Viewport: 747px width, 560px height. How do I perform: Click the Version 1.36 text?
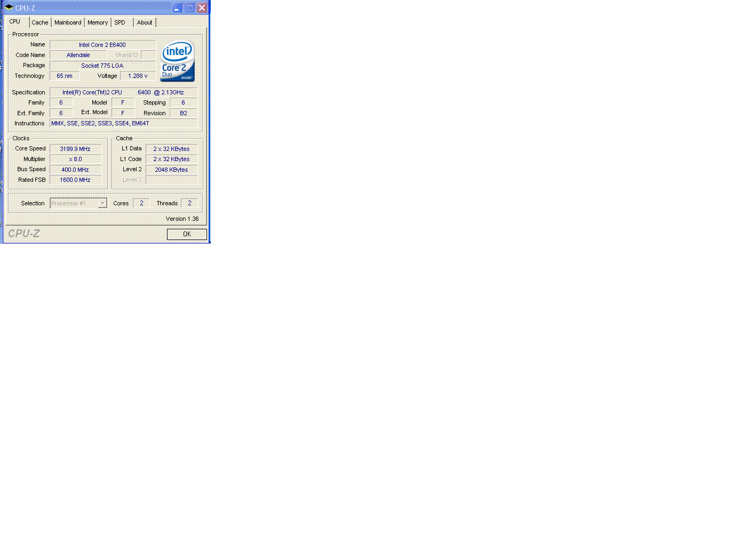tap(182, 219)
